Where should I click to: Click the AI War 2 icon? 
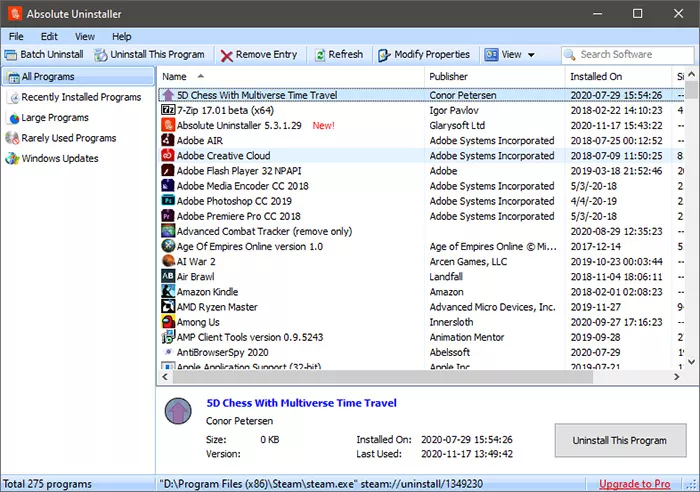168,261
